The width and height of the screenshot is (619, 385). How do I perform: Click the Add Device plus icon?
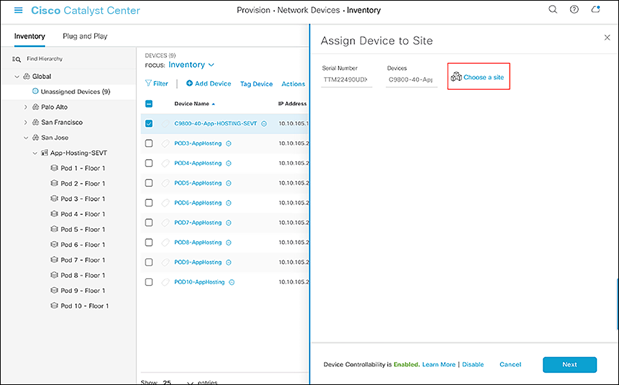(189, 83)
